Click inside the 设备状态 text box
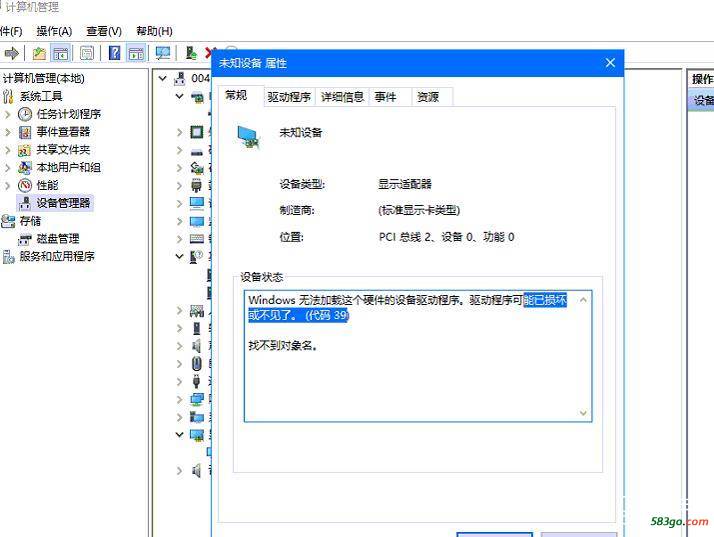Viewport: 714px width, 537px height. [418, 356]
